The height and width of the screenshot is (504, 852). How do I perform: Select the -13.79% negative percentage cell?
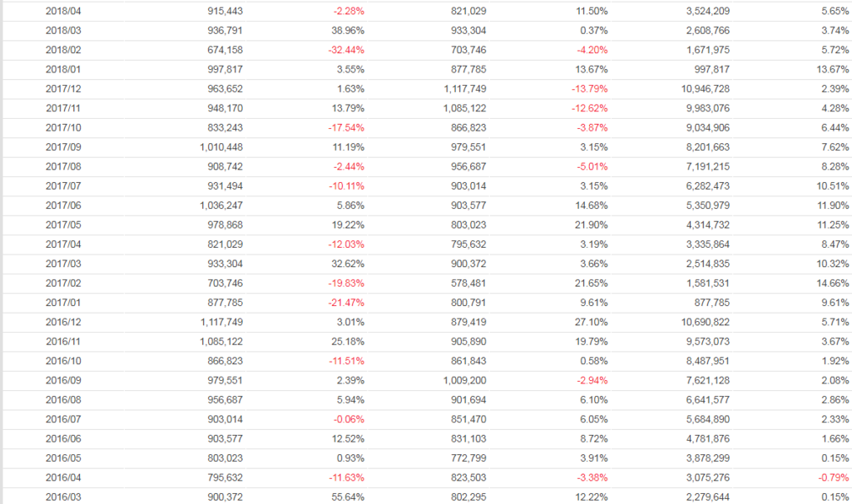pyautogui.click(x=591, y=87)
